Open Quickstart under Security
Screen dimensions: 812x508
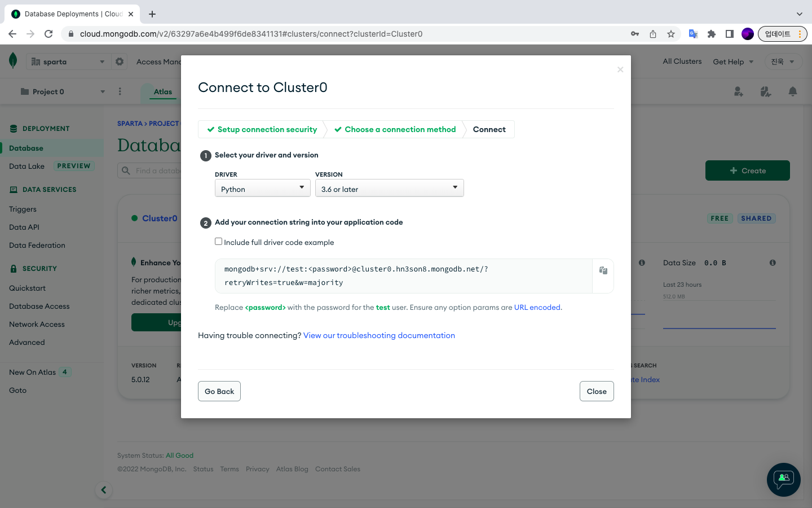(27, 288)
